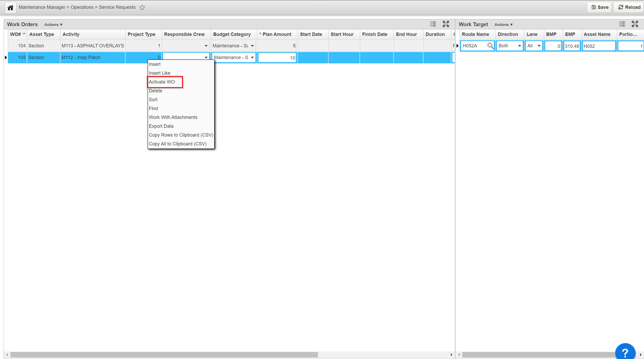
Task: Open Work Orders list view icon
Action: coord(433,24)
